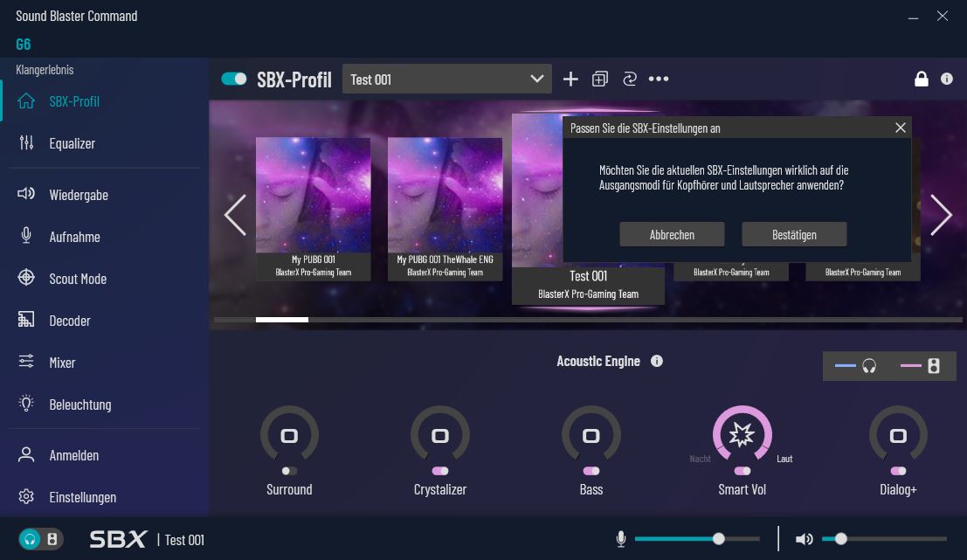Image resolution: width=967 pixels, height=560 pixels.
Task: Click the Einstellungen gear icon
Action: pos(26,496)
